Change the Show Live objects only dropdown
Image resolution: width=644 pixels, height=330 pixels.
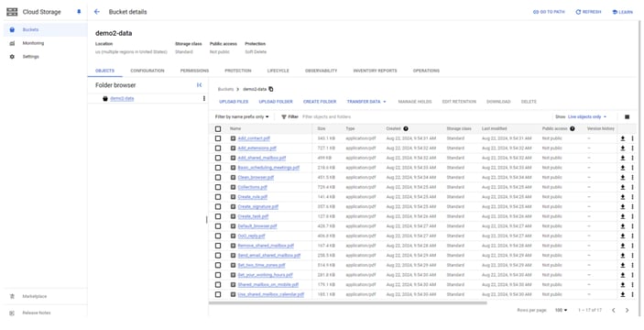(587, 117)
